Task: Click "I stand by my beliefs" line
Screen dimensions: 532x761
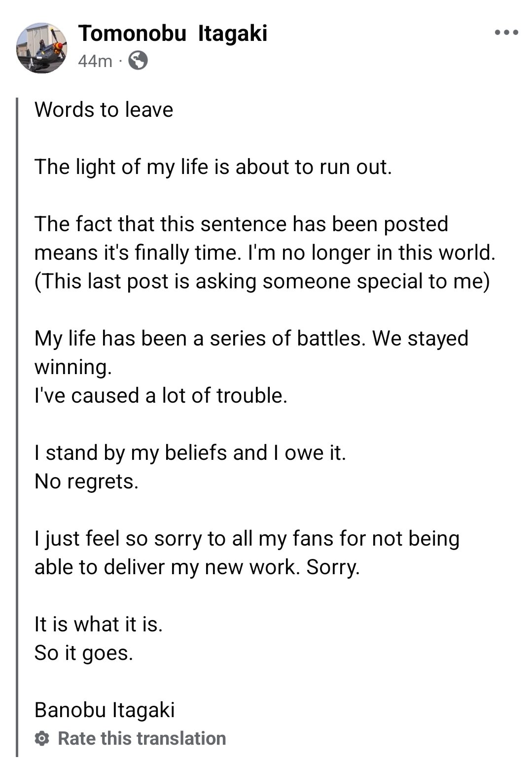Action: (x=190, y=452)
